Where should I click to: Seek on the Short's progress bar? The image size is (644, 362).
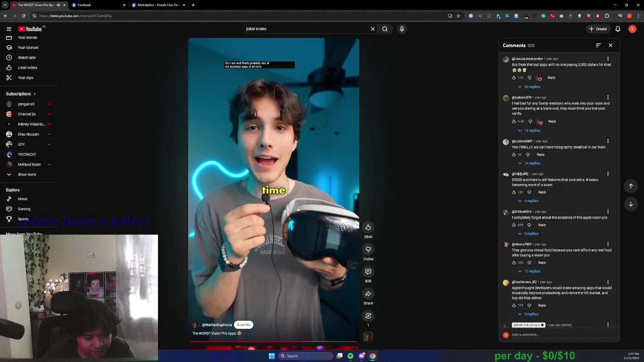point(274,341)
